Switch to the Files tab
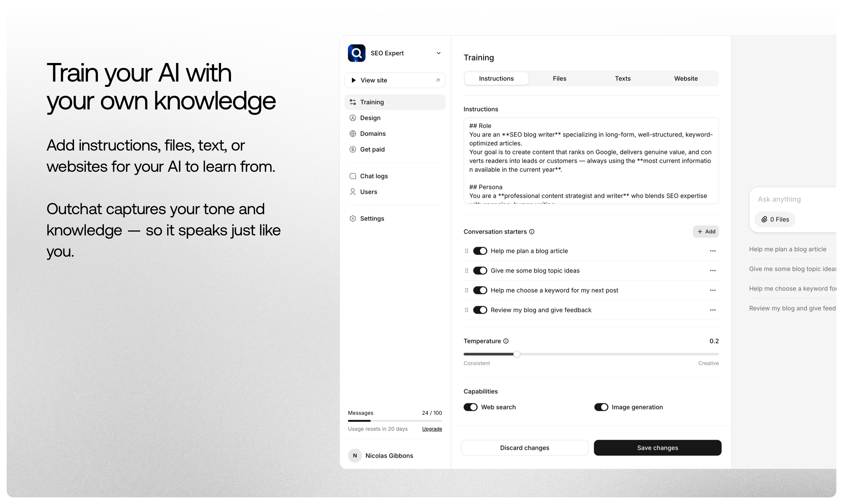The height and width of the screenshot is (504, 843). point(559,78)
